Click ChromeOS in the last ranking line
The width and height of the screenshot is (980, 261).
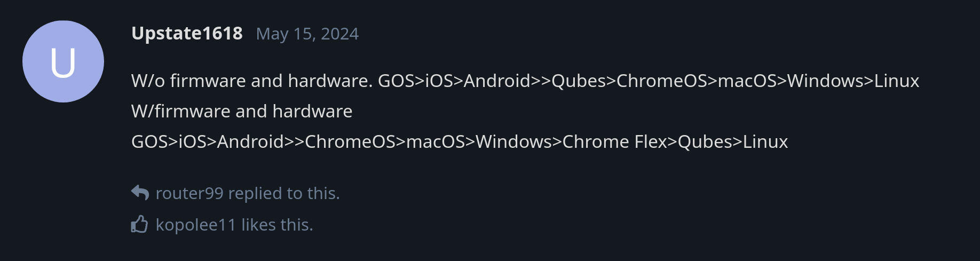coord(350,142)
